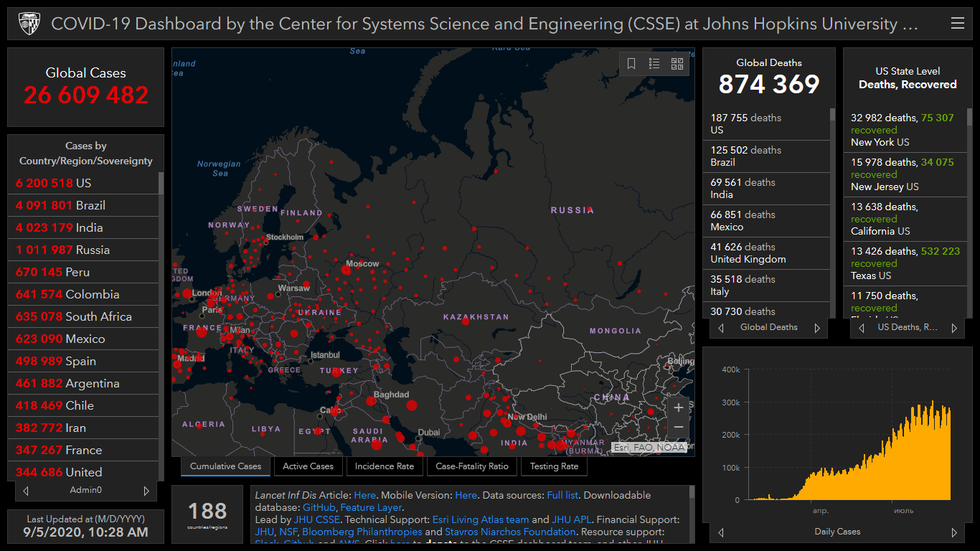Advance US Deaths panel to next page

tap(954, 328)
